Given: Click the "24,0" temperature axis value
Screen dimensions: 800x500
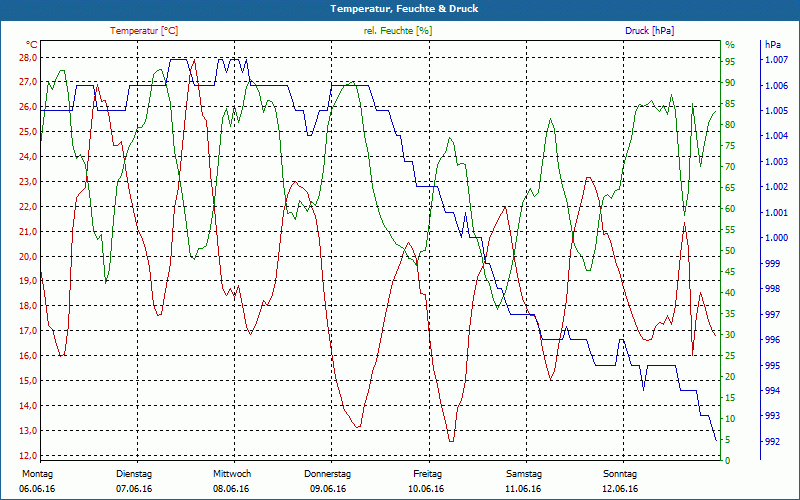Looking at the screenshot, I should pyautogui.click(x=28, y=157).
